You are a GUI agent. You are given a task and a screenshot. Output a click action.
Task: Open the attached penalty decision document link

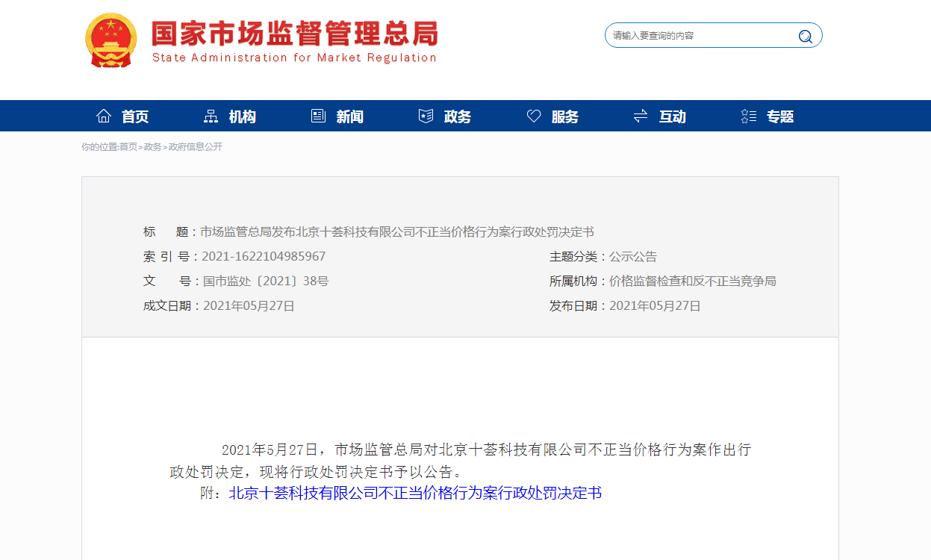[414, 493]
